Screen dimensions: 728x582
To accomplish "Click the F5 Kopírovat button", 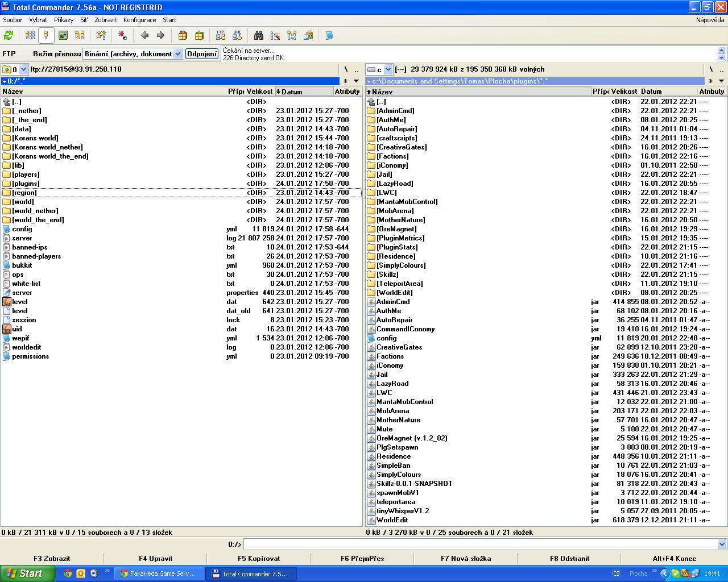I will [259, 558].
